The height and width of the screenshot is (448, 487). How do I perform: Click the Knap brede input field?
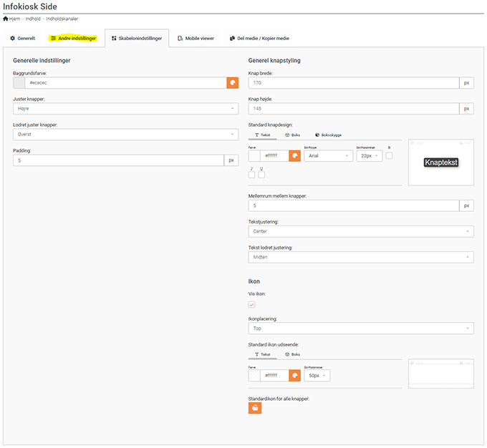point(353,83)
